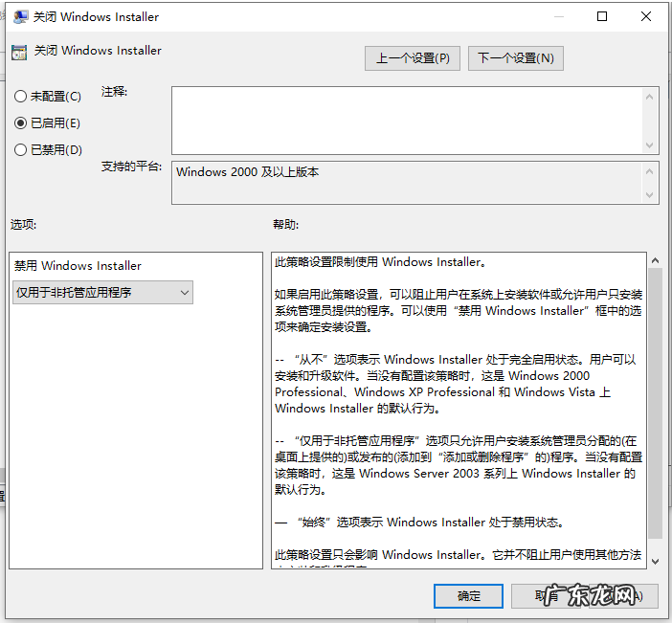Screen dimensions: 672x623
Task: Select the 未配置(C) radio button
Action: tap(48, 96)
